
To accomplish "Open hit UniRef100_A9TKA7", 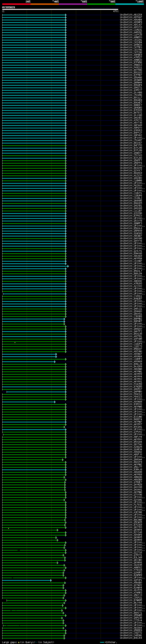I will [x=131, y=17].
